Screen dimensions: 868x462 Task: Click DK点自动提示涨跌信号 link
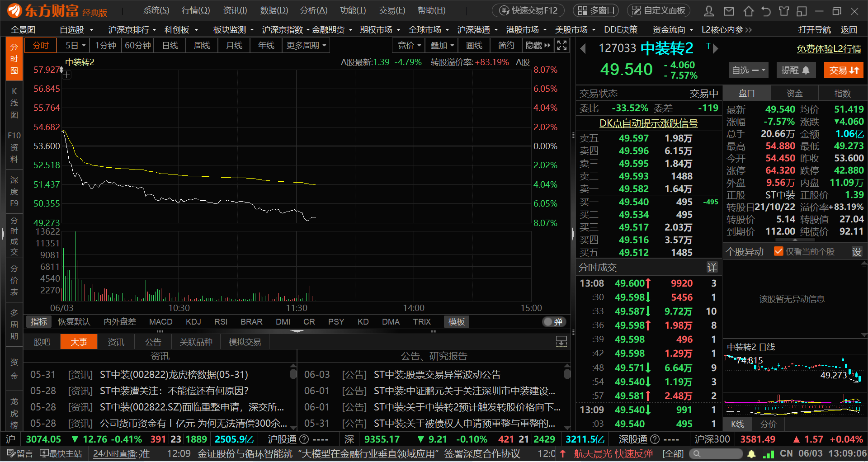coord(649,123)
